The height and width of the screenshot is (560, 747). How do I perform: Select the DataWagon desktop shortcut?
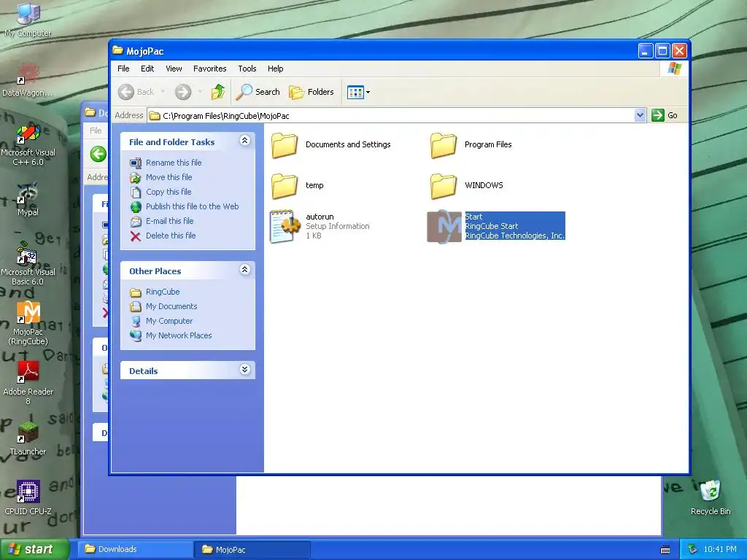tap(28, 74)
